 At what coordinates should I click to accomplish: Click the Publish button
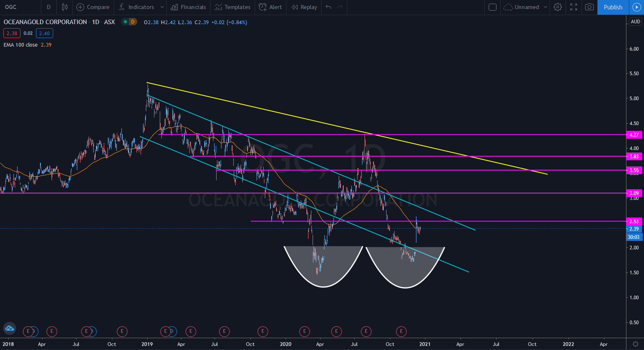point(613,7)
